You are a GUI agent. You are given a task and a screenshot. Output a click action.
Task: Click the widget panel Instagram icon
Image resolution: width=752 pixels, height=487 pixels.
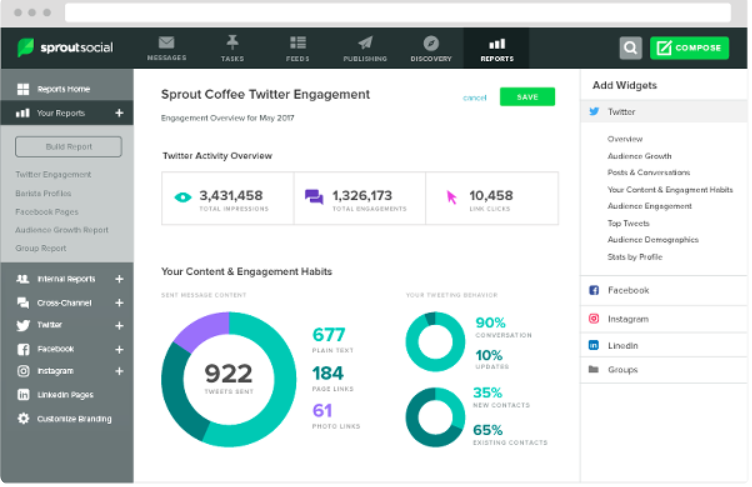pyautogui.click(x=594, y=319)
